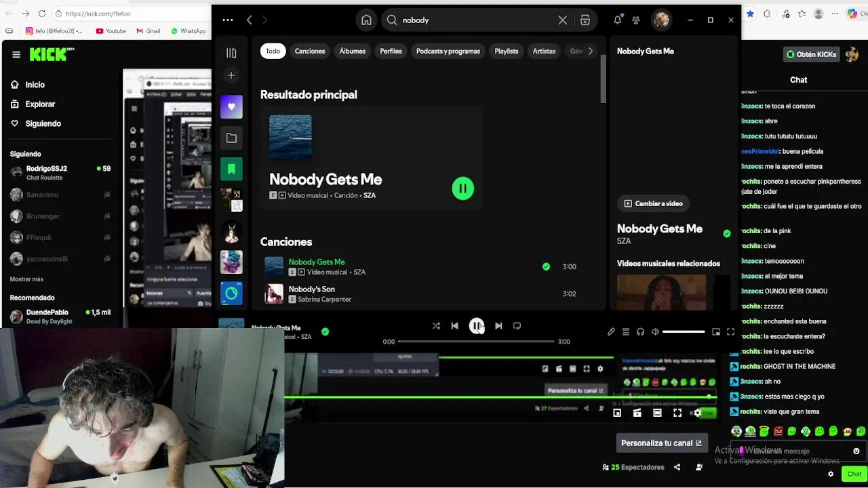Click 'Personaliza tu canal' button
Screen dimensions: 868x488
pyautogui.click(x=661, y=443)
